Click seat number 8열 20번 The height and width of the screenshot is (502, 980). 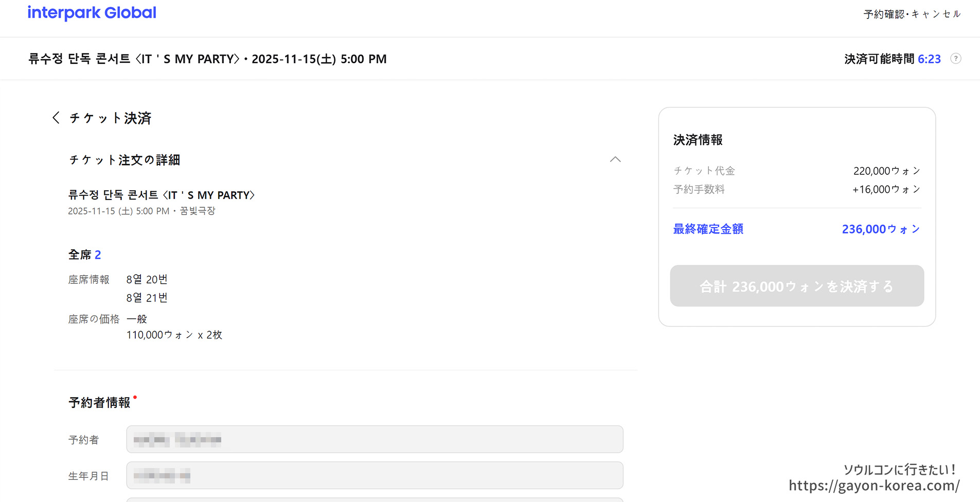coord(147,279)
